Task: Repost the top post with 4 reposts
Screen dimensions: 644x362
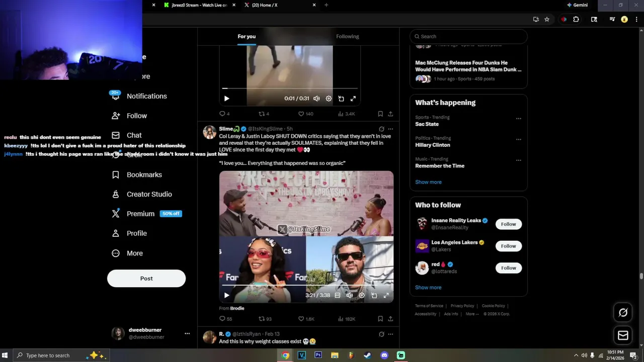Action: [x=264, y=114]
